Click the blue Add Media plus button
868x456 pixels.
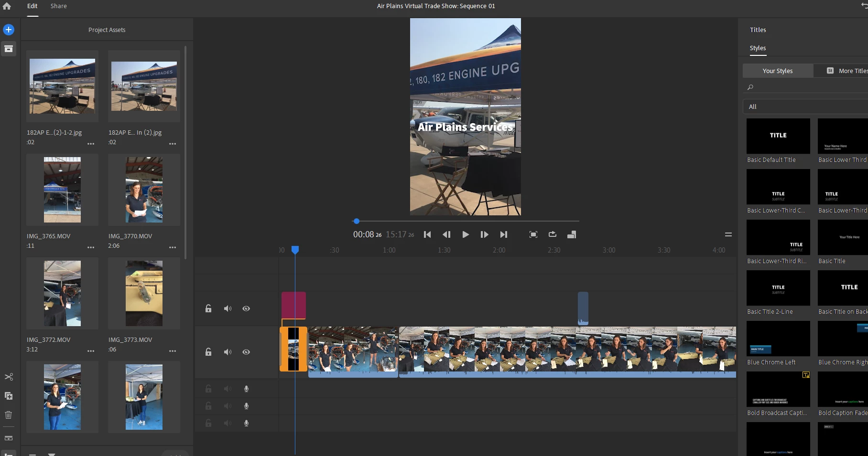[9, 30]
